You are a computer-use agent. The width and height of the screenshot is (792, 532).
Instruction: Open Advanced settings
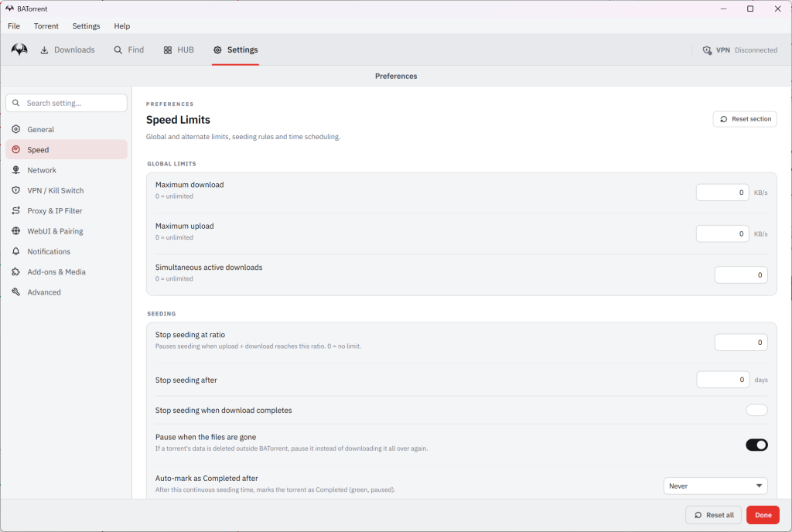point(67,292)
